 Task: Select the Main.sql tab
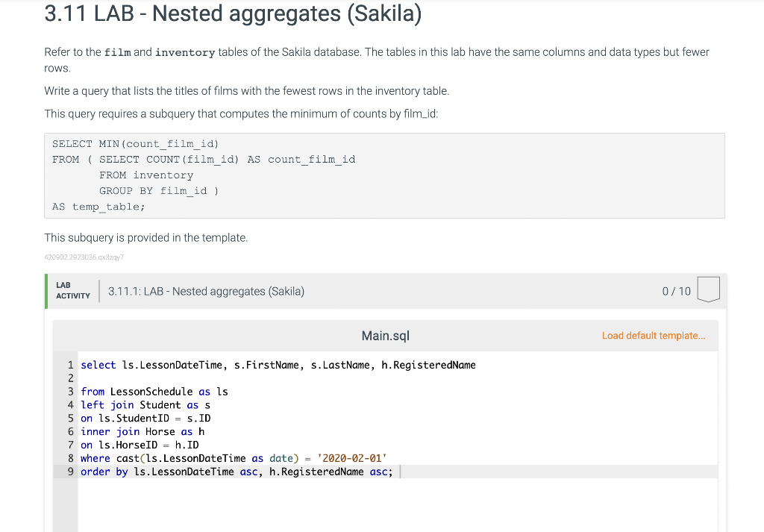tap(385, 336)
